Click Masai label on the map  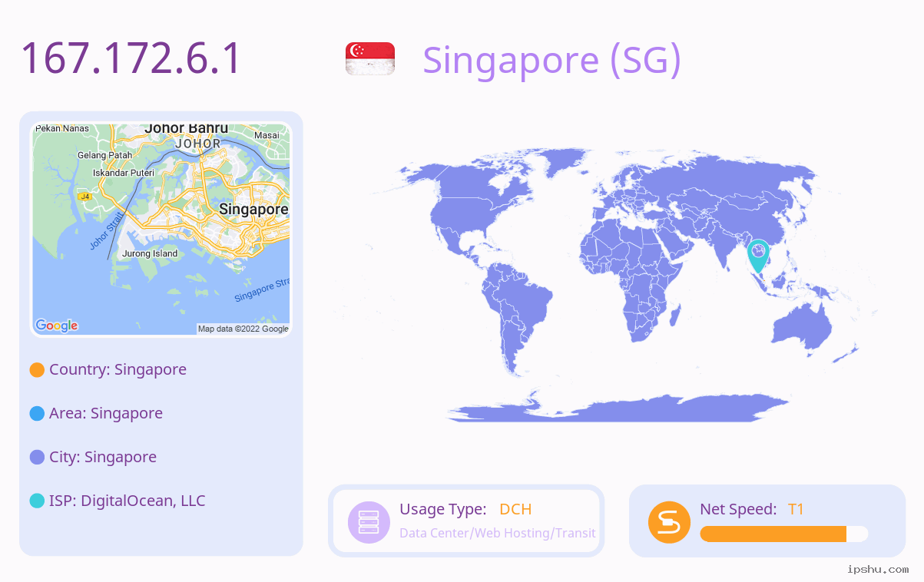pyautogui.click(x=267, y=135)
